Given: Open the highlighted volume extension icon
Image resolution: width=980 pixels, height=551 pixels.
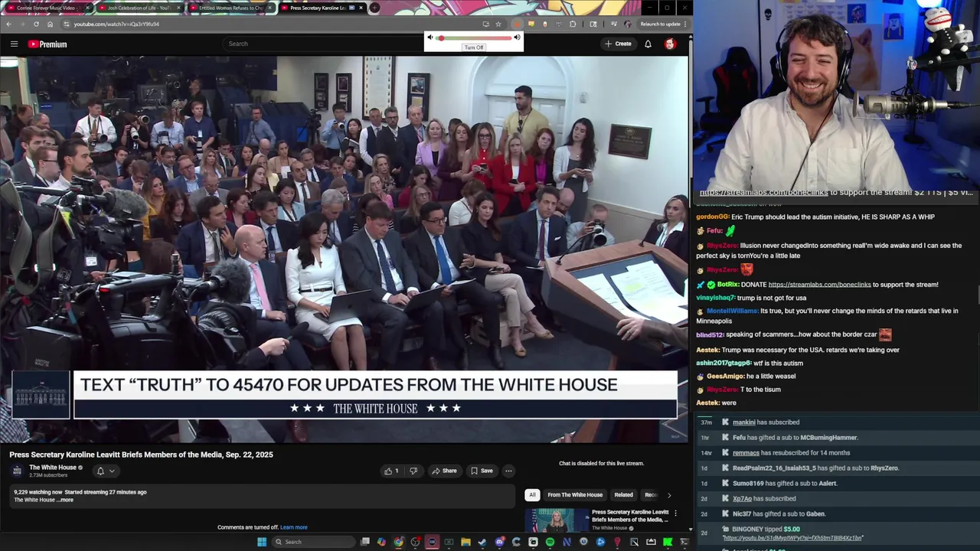Looking at the screenshot, I should click(518, 24).
